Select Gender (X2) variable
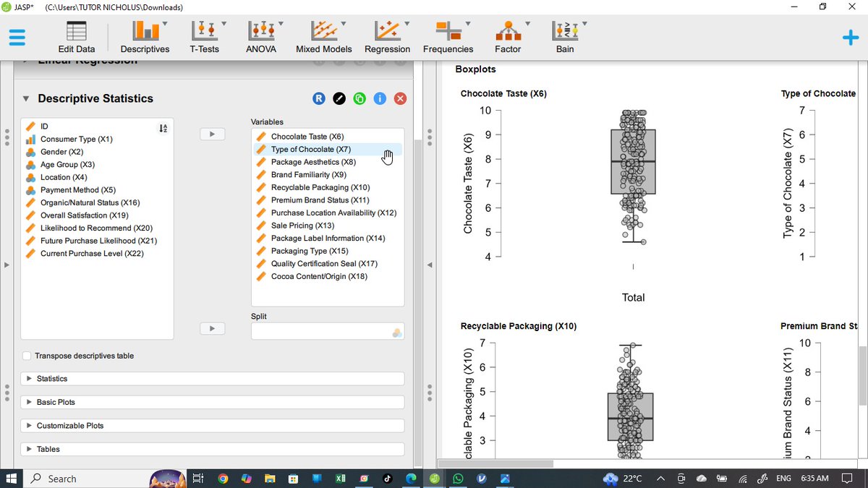This screenshot has width=868, height=488. pos(61,152)
